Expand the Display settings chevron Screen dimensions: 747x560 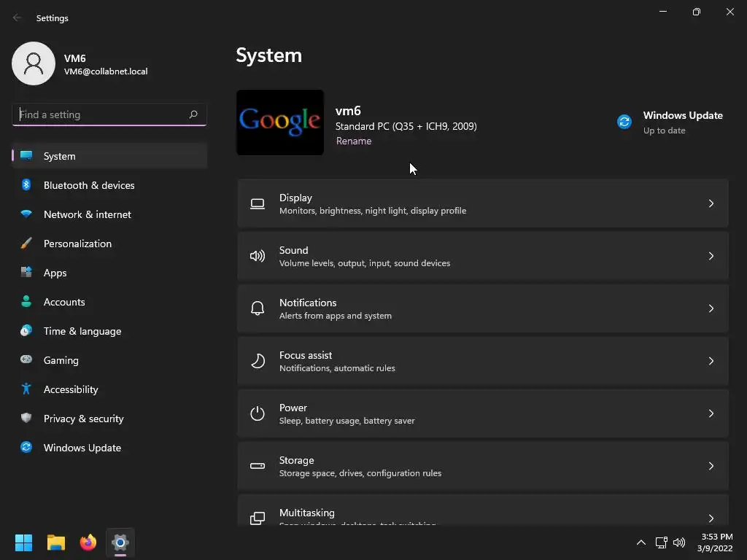point(711,203)
